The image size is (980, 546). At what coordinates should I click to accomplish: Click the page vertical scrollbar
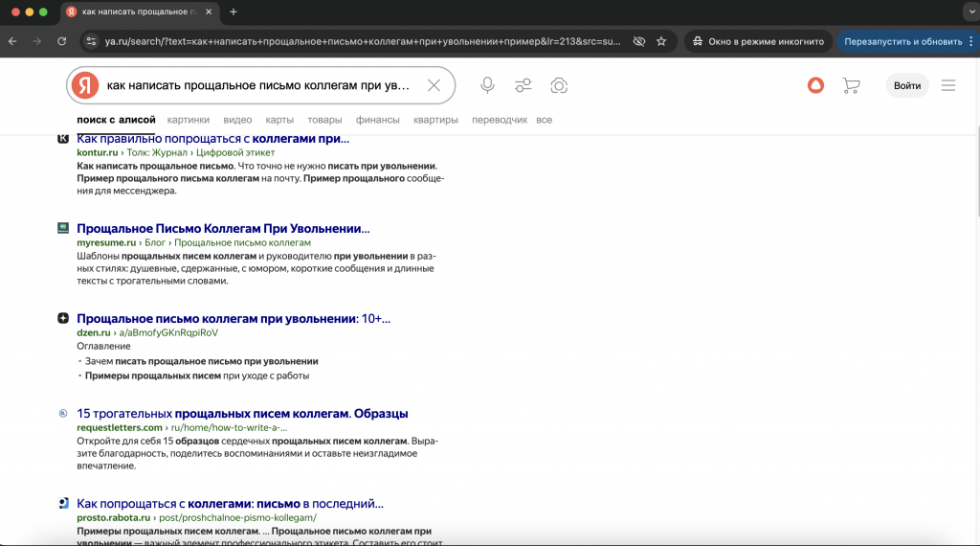point(977,172)
